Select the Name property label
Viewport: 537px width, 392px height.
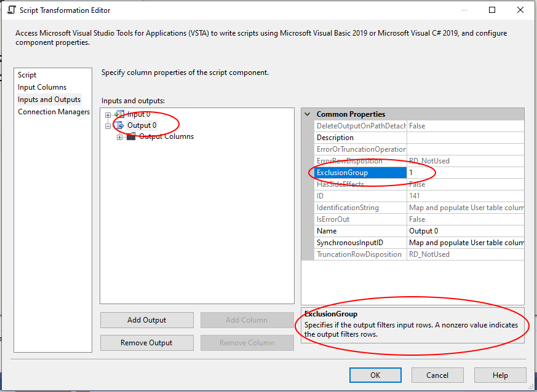click(x=360, y=231)
